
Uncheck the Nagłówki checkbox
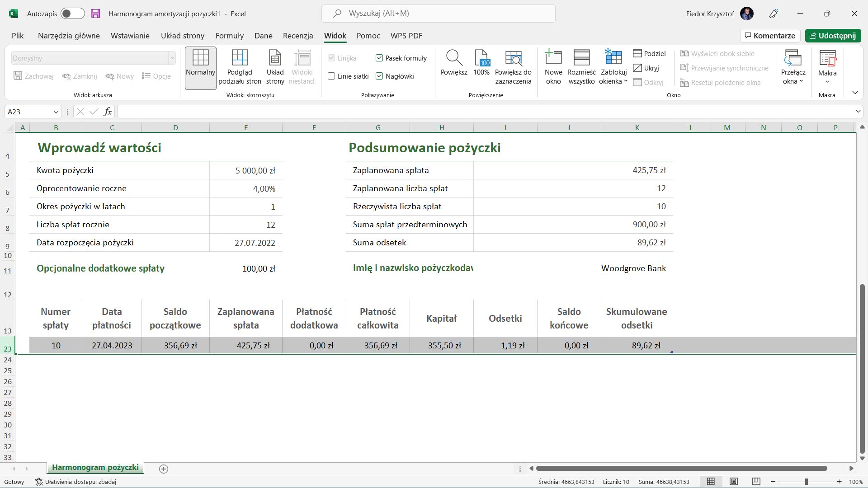[x=379, y=76]
